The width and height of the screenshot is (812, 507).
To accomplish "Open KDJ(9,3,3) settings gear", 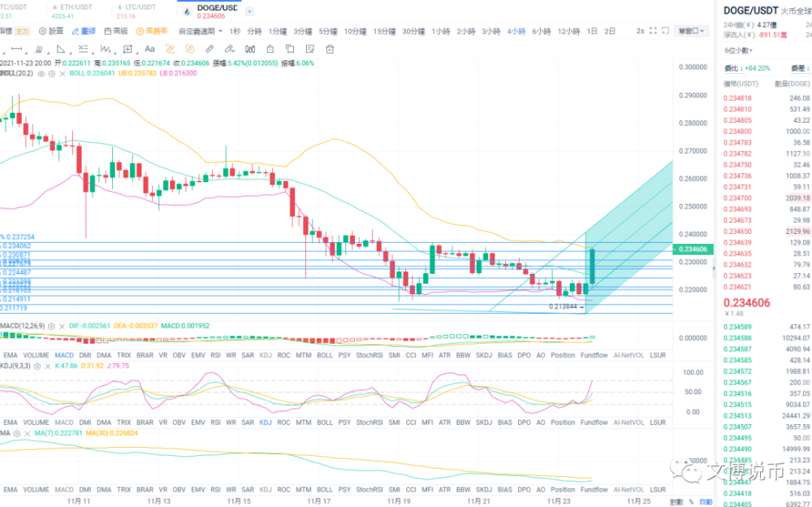I will (x=37, y=366).
